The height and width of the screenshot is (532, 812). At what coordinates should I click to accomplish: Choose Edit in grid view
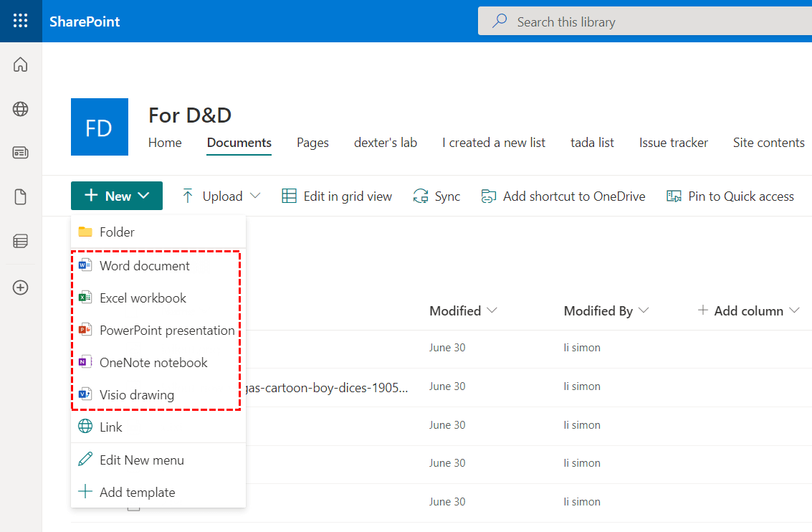click(337, 196)
